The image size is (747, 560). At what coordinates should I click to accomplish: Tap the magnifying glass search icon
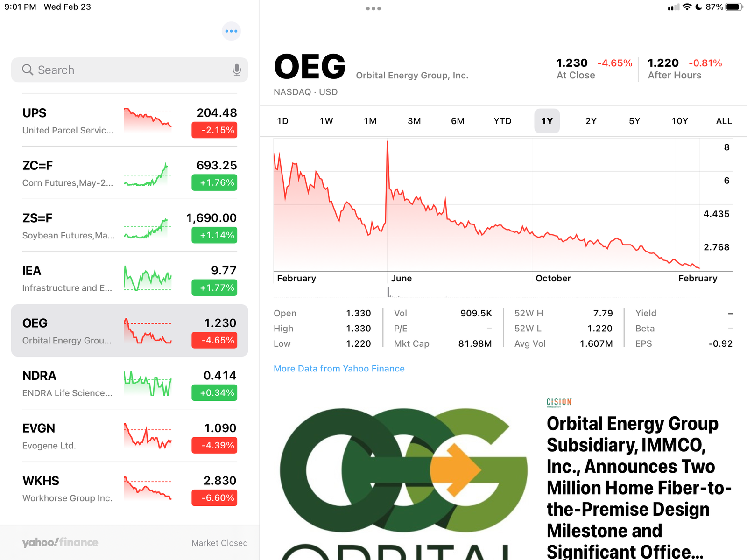coord(28,70)
